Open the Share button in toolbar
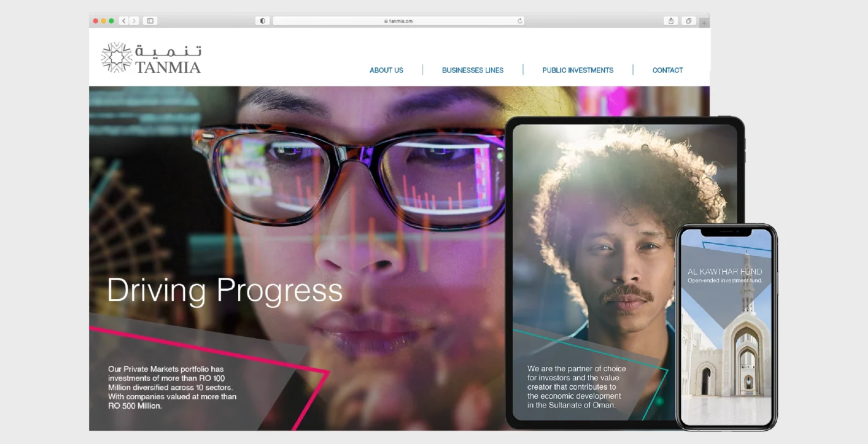This screenshot has height=444, width=868. [x=671, y=21]
